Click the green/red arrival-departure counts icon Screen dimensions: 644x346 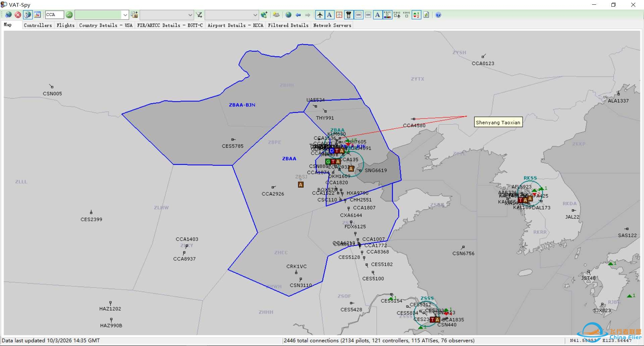click(x=416, y=15)
